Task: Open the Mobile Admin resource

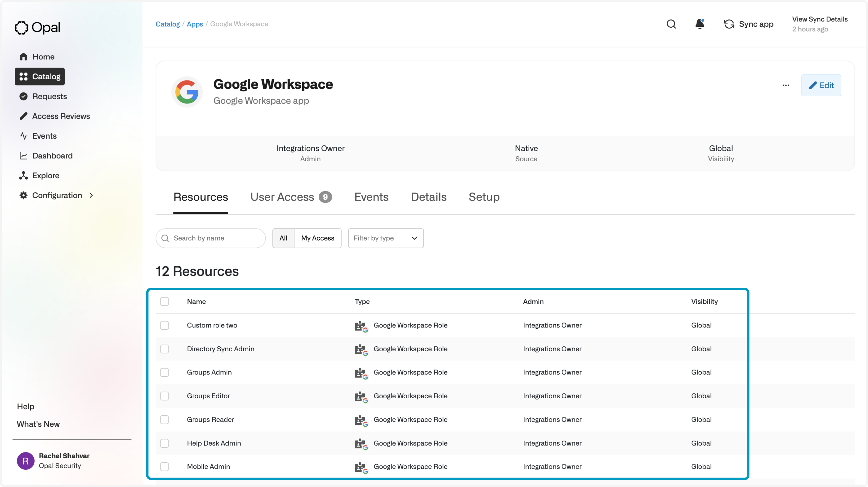Action: [x=208, y=466]
